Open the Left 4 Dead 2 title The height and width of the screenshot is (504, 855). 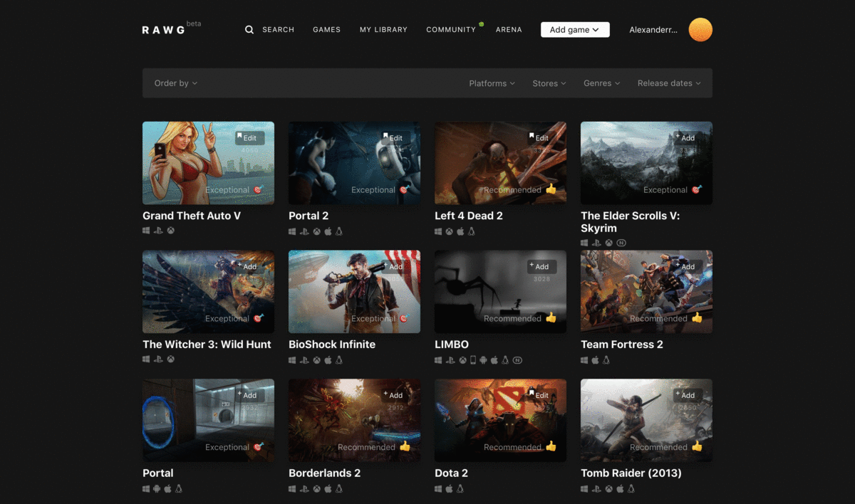tap(469, 216)
